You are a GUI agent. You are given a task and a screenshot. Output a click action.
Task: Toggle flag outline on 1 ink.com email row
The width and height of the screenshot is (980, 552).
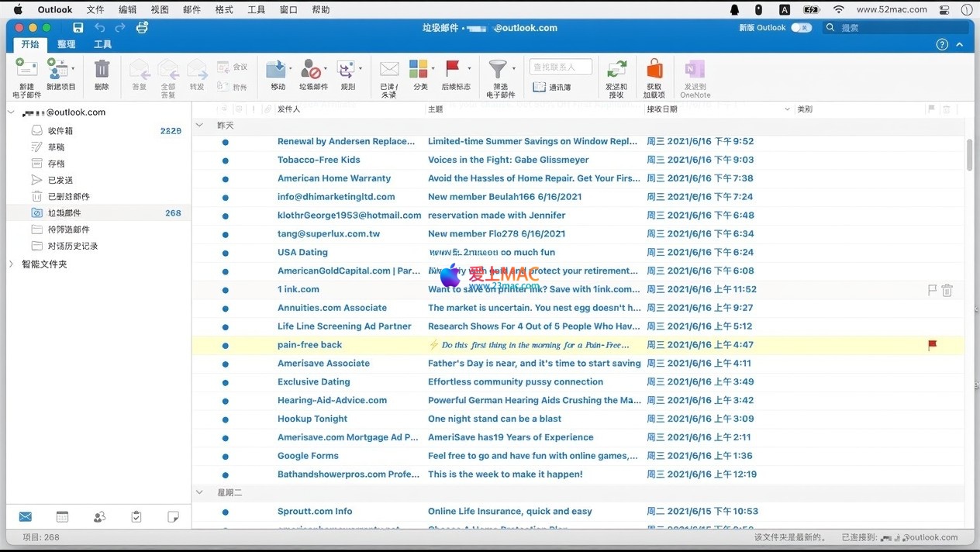pos(932,290)
